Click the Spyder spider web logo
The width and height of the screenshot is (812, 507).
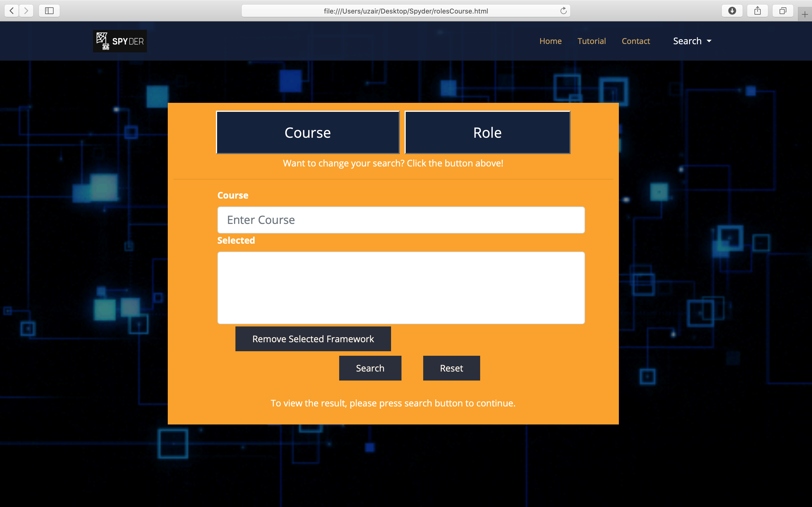[102, 41]
